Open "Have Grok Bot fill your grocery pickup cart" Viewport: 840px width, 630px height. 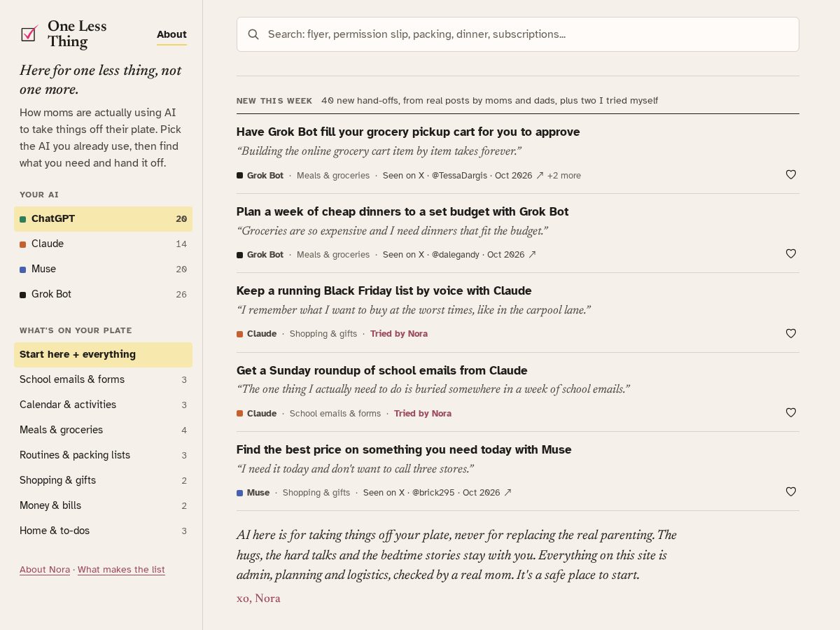(x=408, y=132)
